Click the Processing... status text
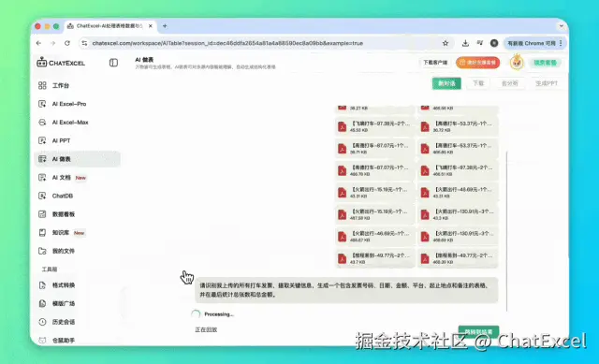 (218, 314)
